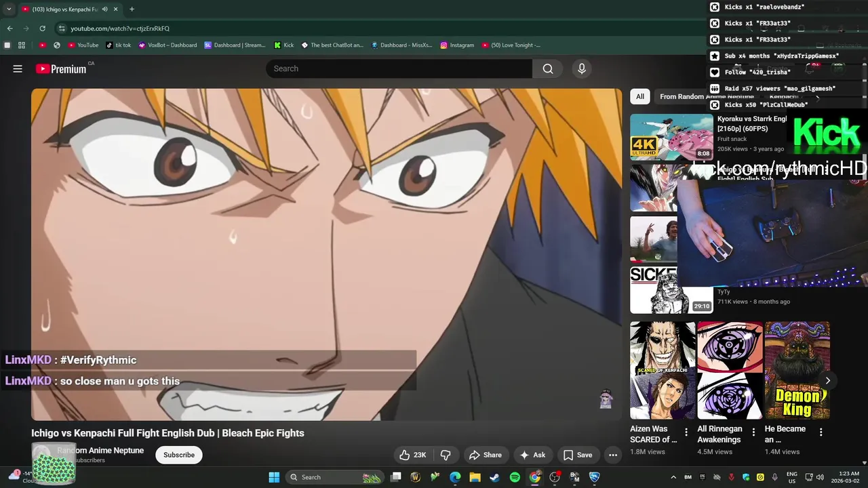868x488 pixels.
Task: Open the three-dot more actions menu
Action: coord(613,455)
